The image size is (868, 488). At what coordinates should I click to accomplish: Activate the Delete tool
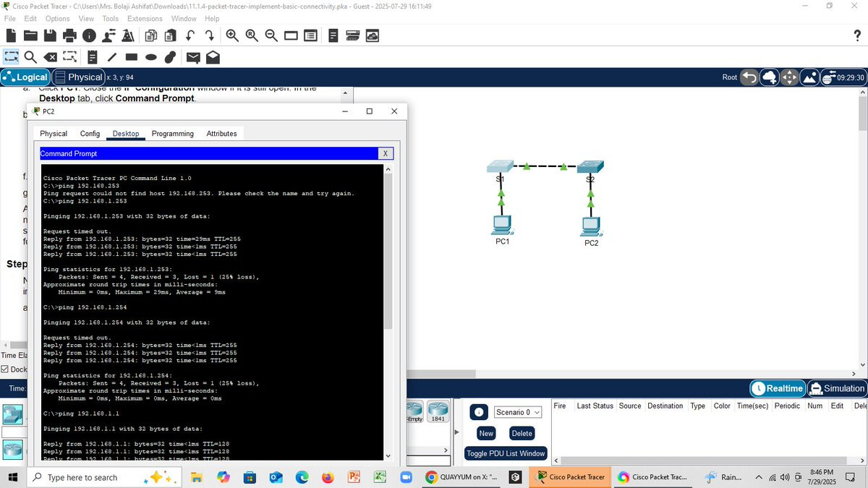coord(51,56)
